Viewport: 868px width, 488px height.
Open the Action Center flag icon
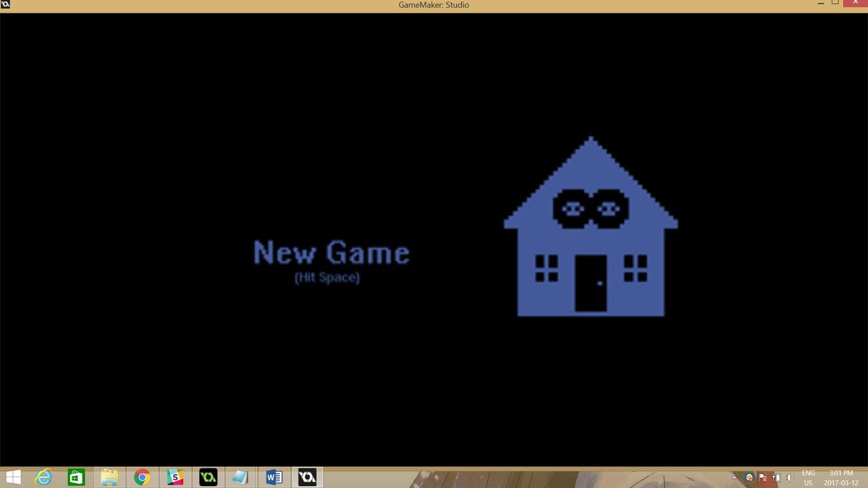tap(763, 478)
